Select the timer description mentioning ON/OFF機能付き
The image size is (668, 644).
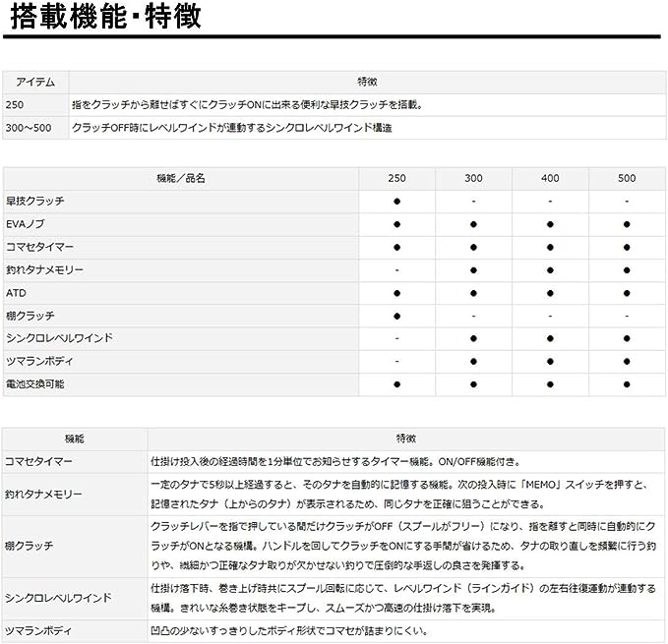click(335, 461)
